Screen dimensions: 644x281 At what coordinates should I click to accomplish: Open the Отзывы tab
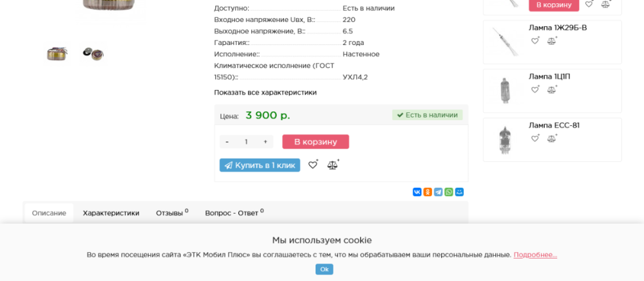171,213
